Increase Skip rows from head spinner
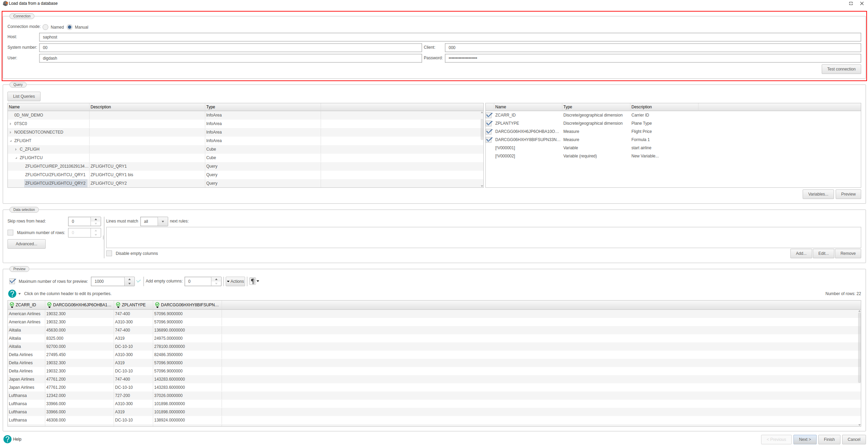 coord(96,219)
